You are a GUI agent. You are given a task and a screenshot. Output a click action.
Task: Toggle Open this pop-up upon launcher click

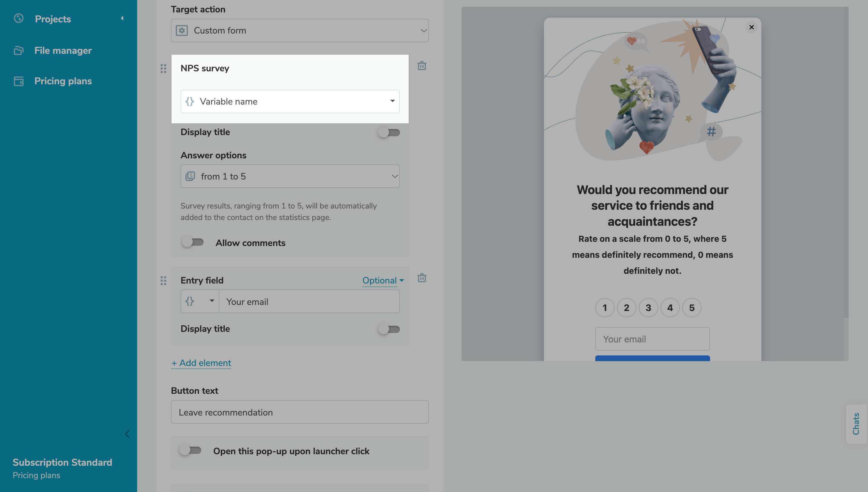pyautogui.click(x=190, y=450)
